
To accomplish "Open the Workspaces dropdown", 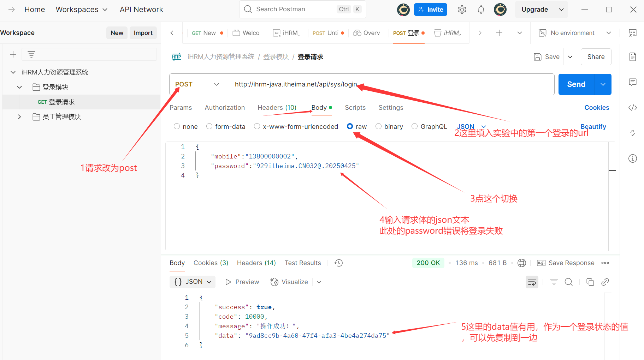I will click(x=82, y=10).
